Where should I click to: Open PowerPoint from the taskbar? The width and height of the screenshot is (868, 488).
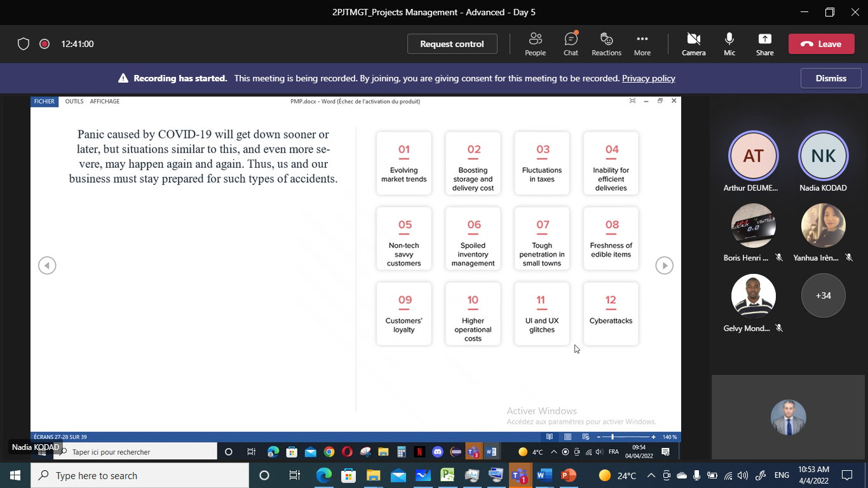click(569, 475)
